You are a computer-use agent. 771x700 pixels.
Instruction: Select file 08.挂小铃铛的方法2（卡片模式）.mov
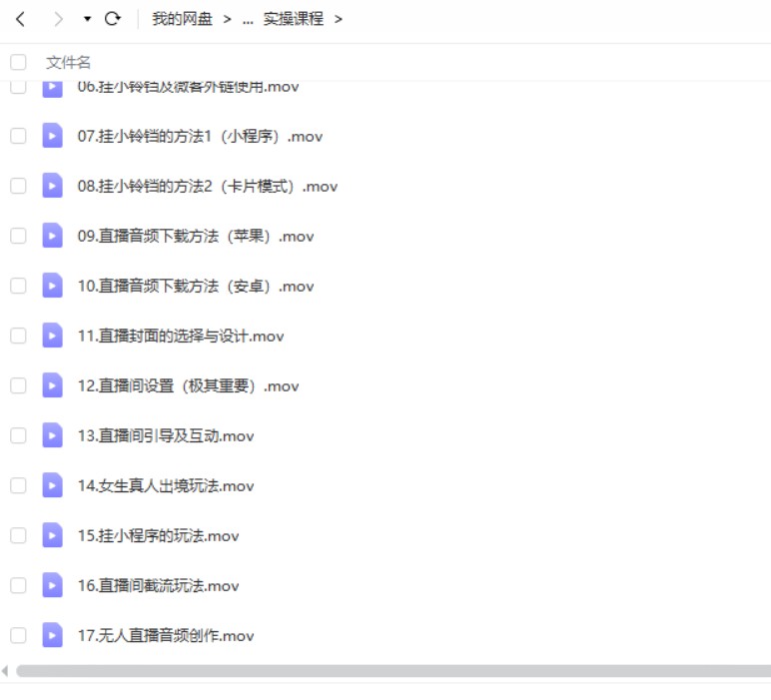(x=208, y=187)
